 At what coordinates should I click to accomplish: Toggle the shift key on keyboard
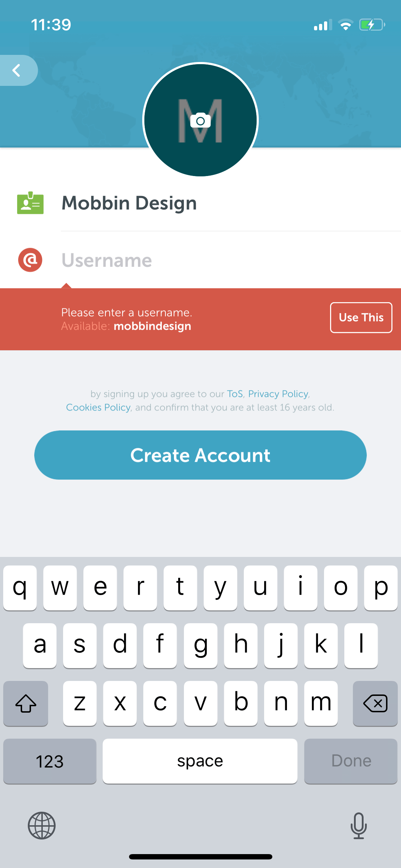tap(26, 703)
